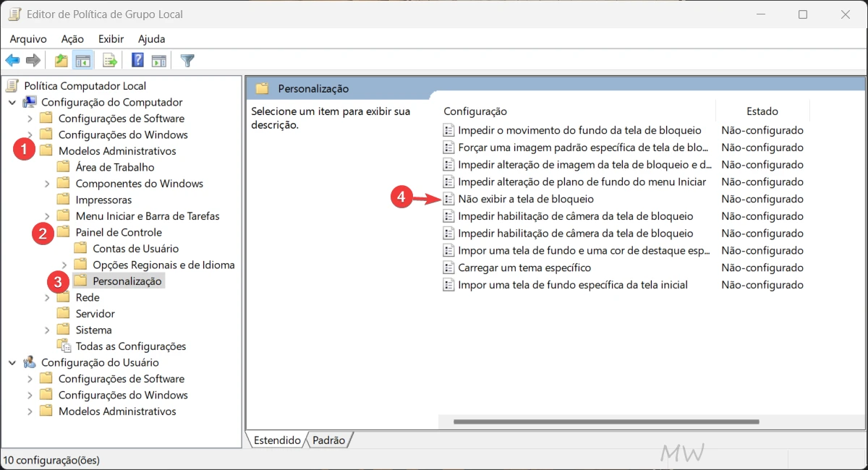Open the Arquivo menu
The height and width of the screenshot is (470, 868).
pos(27,38)
